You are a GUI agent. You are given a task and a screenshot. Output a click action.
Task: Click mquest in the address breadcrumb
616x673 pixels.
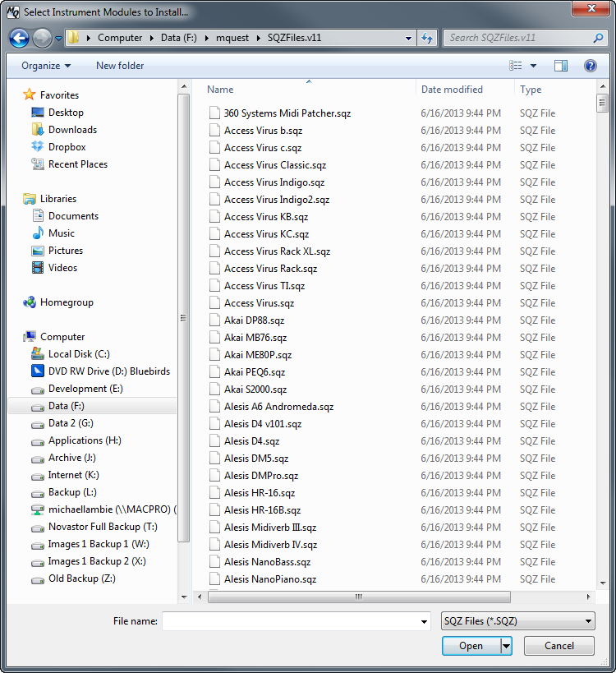click(232, 38)
